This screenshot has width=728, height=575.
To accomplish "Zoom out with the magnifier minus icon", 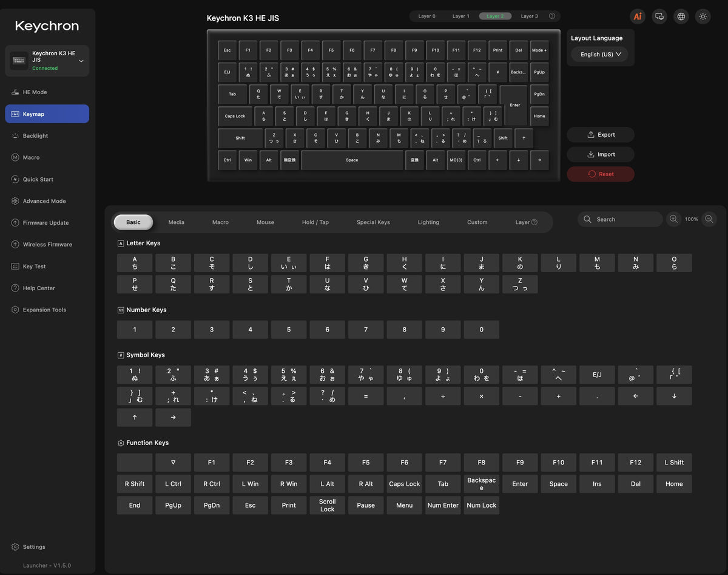I will point(709,219).
